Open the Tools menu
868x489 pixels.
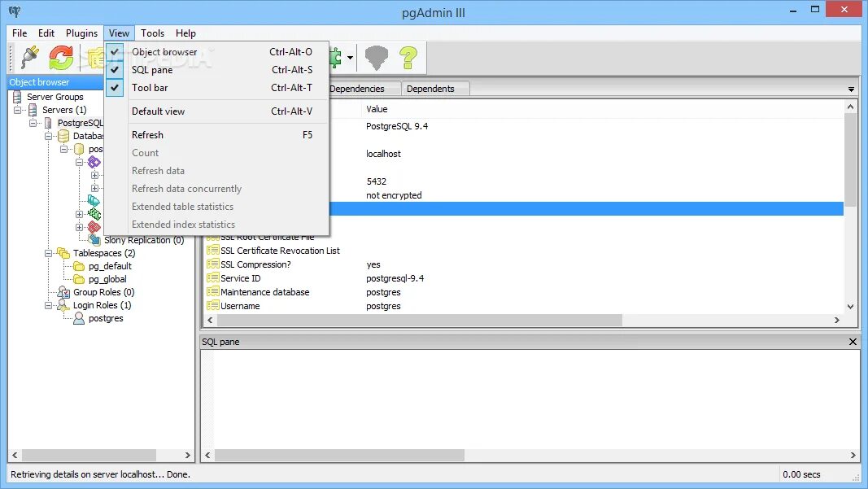click(152, 33)
